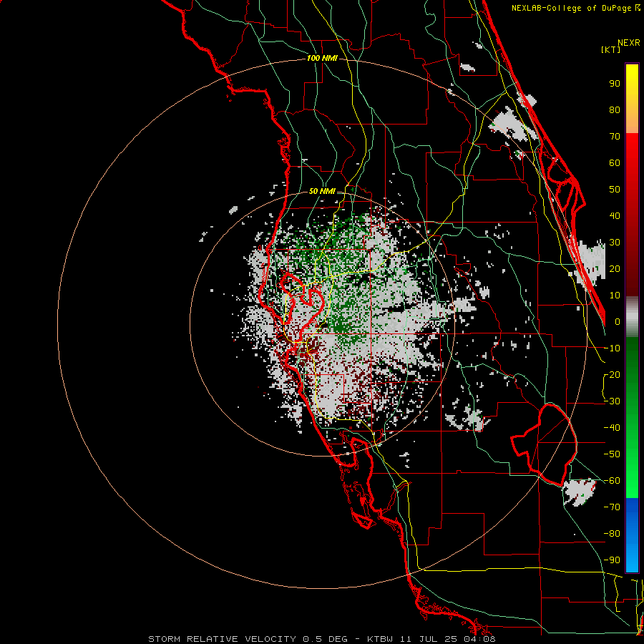The image size is (644, 644).
Task: Pick the orange segment of the color bar
Action: click(x=632, y=117)
